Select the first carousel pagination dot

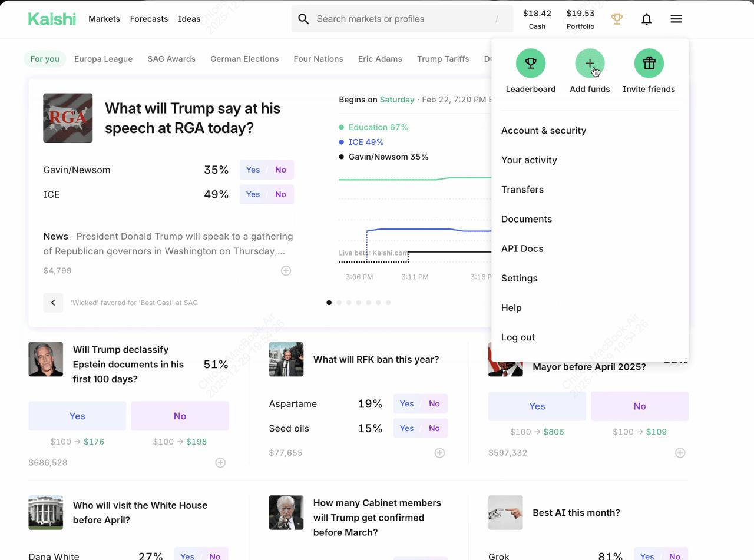329,303
